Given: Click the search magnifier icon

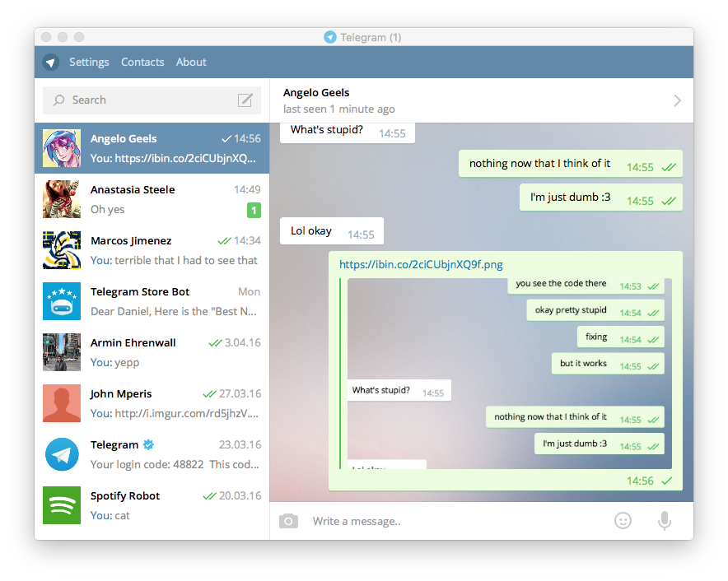Looking at the screenshot, I should click(x=59, y=100).
